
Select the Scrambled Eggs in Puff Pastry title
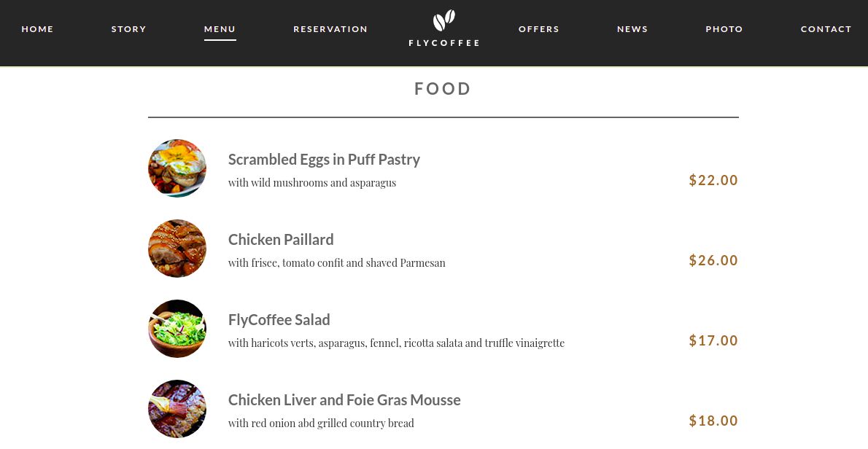pos(324,160)
